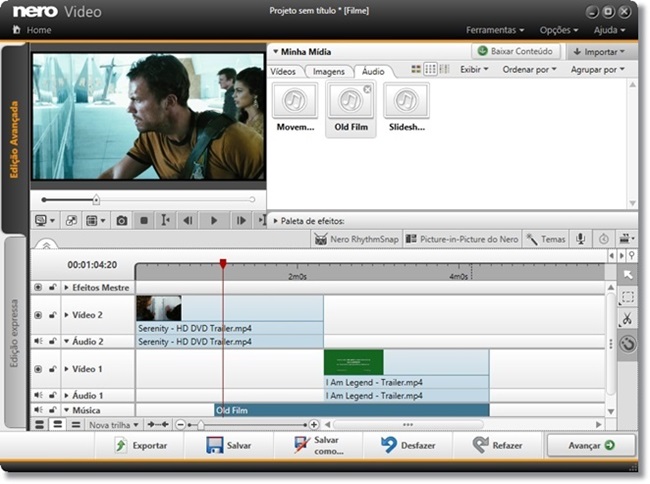Switch media view to small grid
The height and width of the screenshot is (484, 650).
click(431, 69)
